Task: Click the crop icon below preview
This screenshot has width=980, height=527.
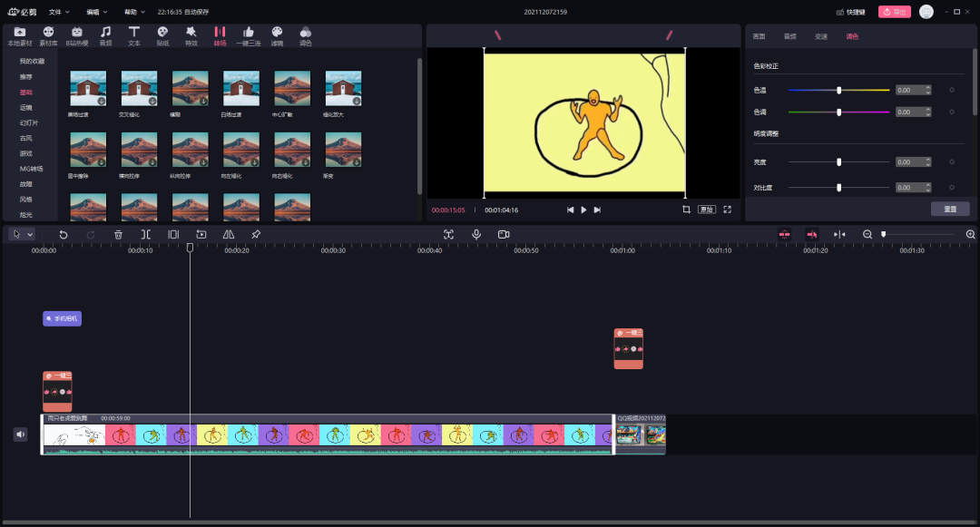Action: pos(686,210)
